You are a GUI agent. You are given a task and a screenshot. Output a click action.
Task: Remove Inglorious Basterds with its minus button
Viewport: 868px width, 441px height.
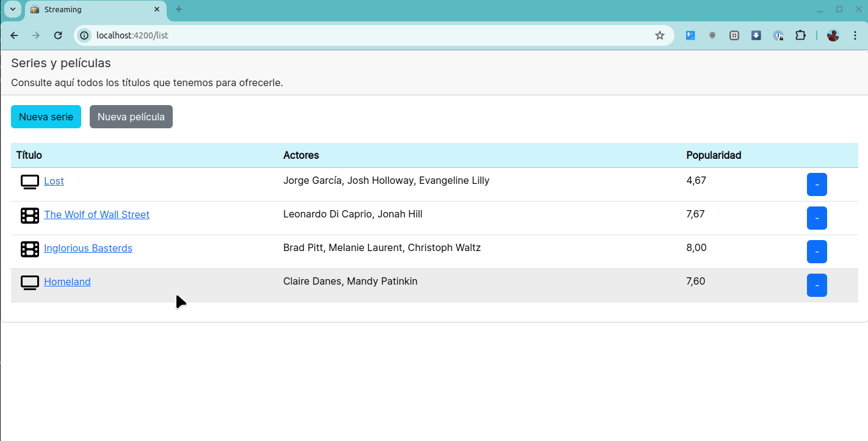click(x=817, y=252)
